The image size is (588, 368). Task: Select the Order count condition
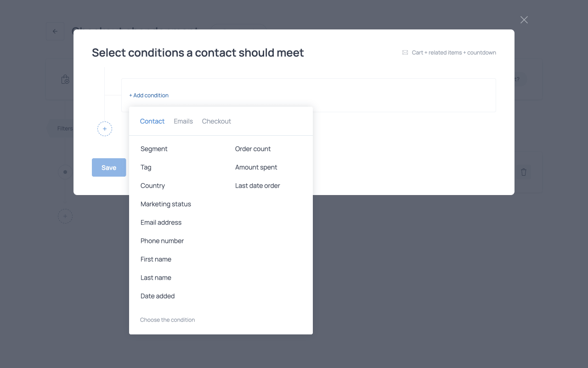(x=253, y=149)
